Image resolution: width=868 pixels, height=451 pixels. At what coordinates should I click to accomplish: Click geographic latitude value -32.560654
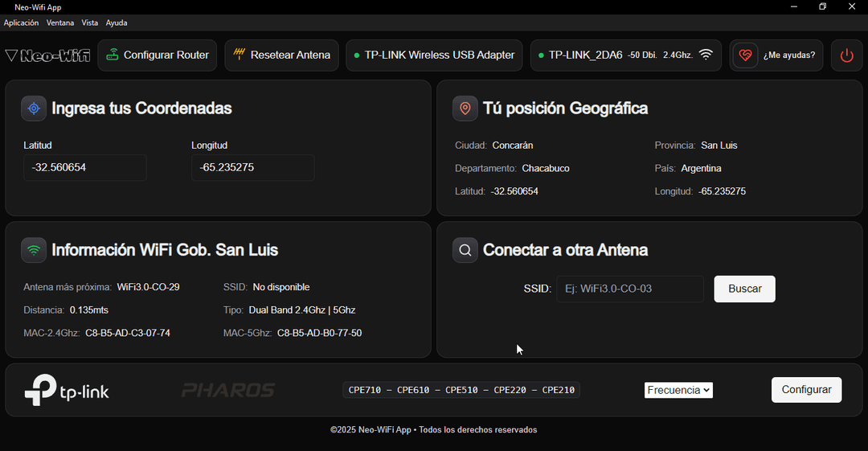pyautogui.click(x=514, y=191)
